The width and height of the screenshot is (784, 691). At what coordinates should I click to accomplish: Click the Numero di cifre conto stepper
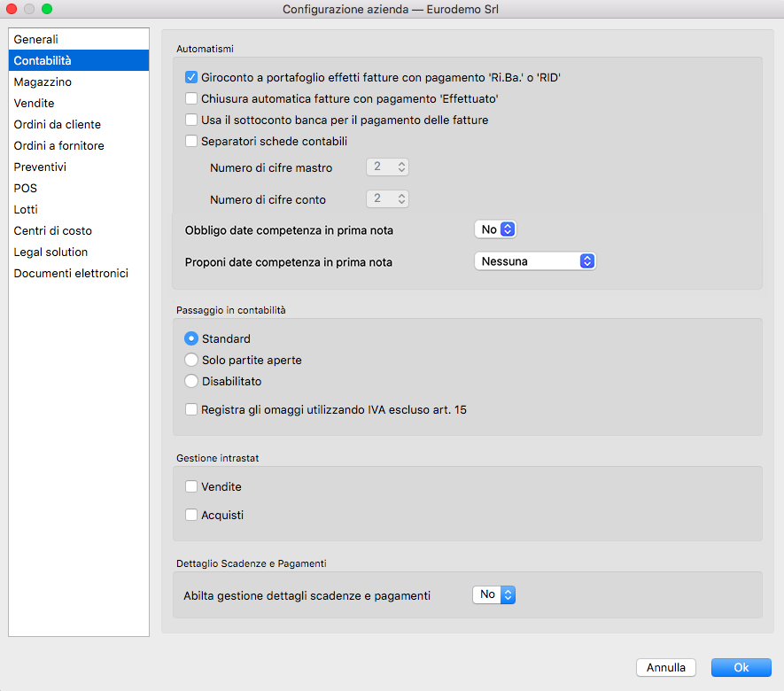tap(401, 199)
